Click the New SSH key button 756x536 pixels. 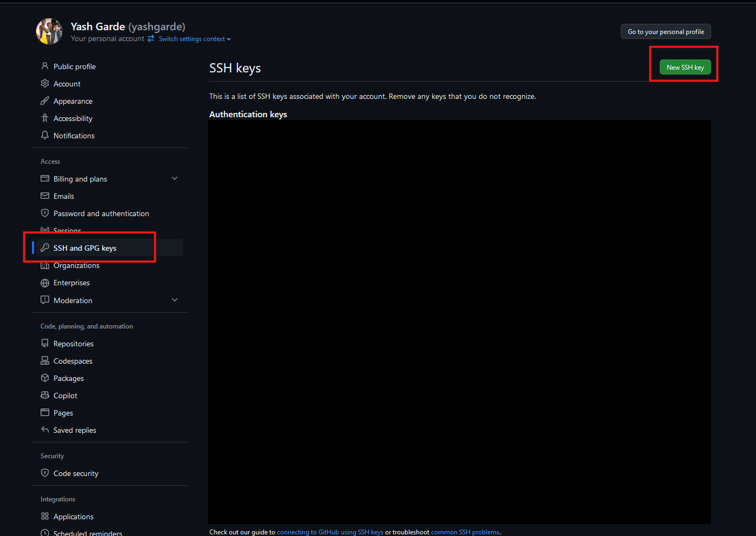click(x=685, y=67)
